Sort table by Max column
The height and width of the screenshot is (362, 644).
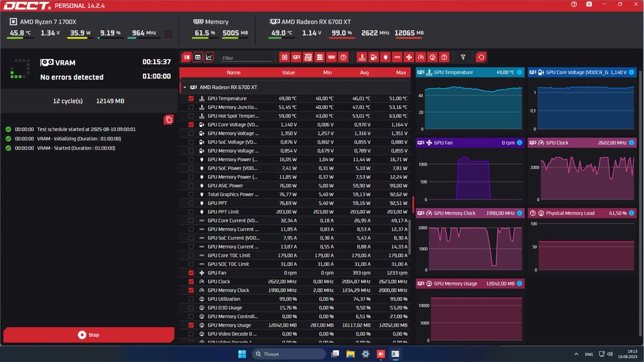click(401, 73)
